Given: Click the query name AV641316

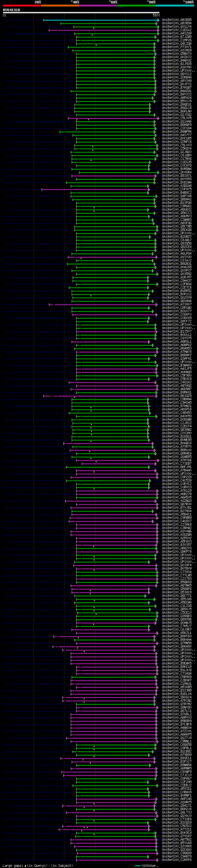Looking at the screenshot, I should 11,10.
